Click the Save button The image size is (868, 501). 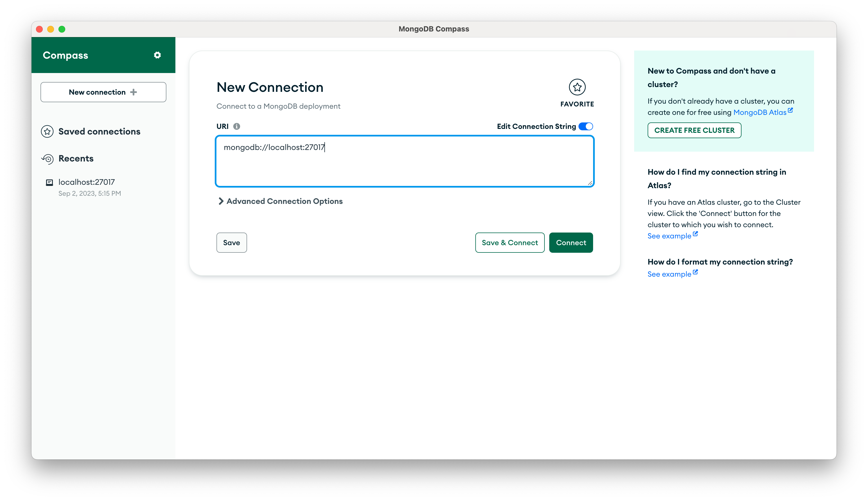click(231, 243)
